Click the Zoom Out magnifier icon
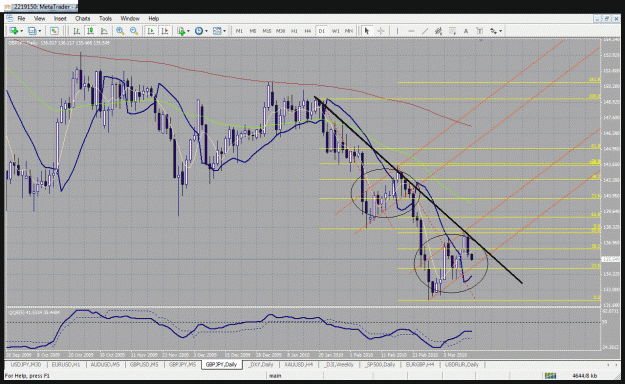Viewport: 625px width, 384px height. (x=134, y=31)
